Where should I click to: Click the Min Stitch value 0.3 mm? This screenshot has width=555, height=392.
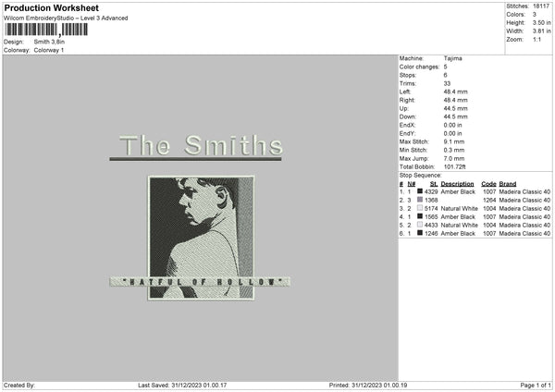click(454, 150)
